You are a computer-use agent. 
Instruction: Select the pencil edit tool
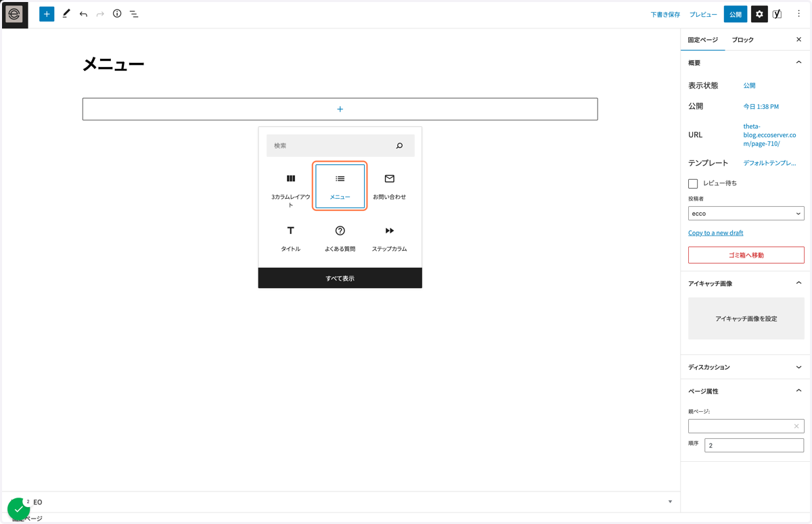coord(66,14)
